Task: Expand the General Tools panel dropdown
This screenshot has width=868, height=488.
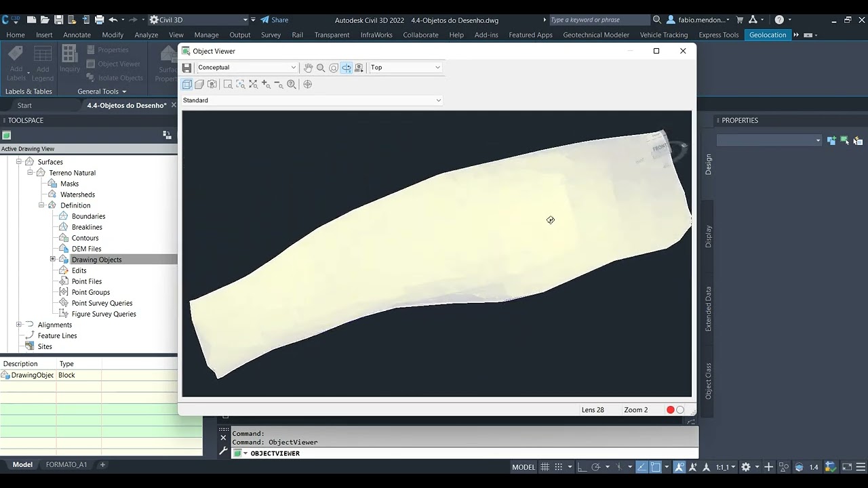Action: [102, 91]
